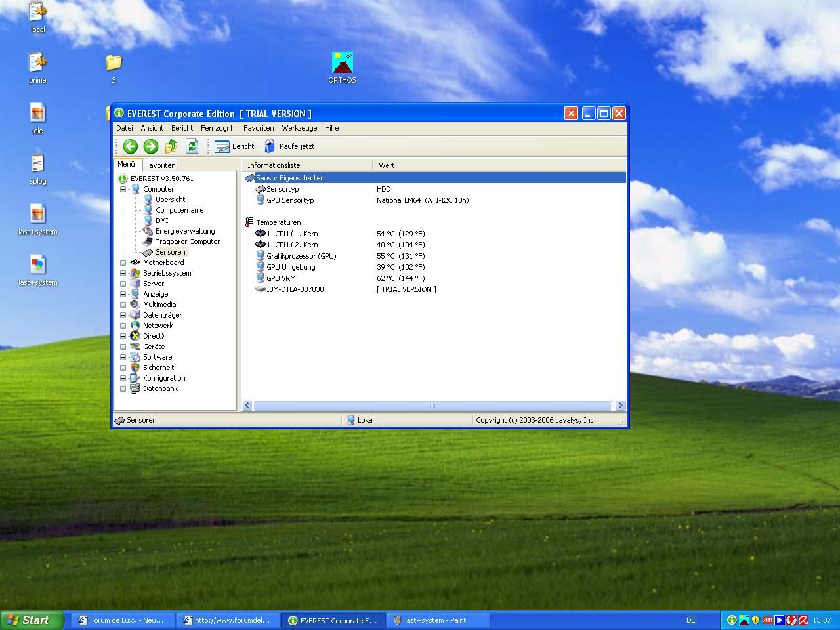This screenshot has width=840, height=630.
Task: Expand the Datenträger tree node
Action: pos(123,315)
